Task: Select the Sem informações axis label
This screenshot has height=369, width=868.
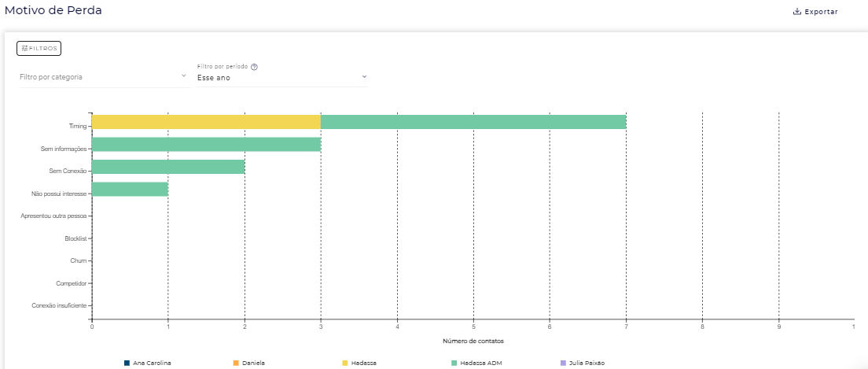Action: [64, 149]
